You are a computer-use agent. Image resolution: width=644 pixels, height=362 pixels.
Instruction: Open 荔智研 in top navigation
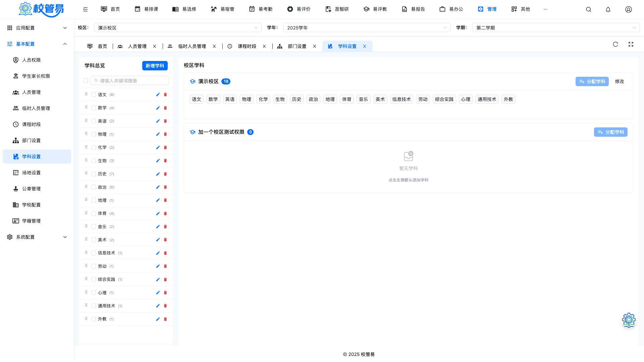[x=337, y=9]
